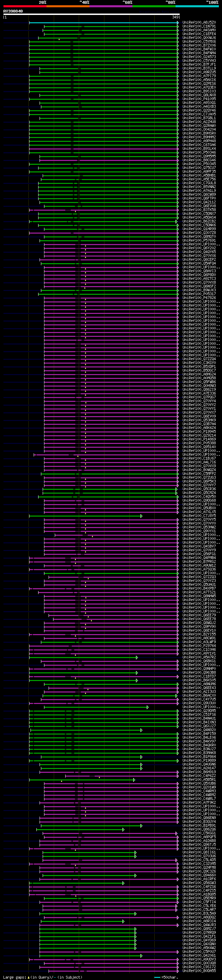This screenshot has height=980, width=222.
Task: Select hit label UniRef100_C9SI72
Action: (199, 967)
